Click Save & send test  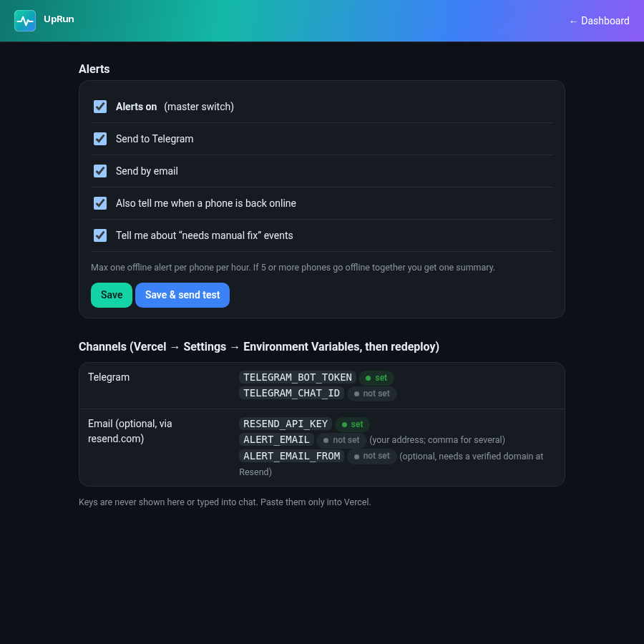tap(182, 295)
